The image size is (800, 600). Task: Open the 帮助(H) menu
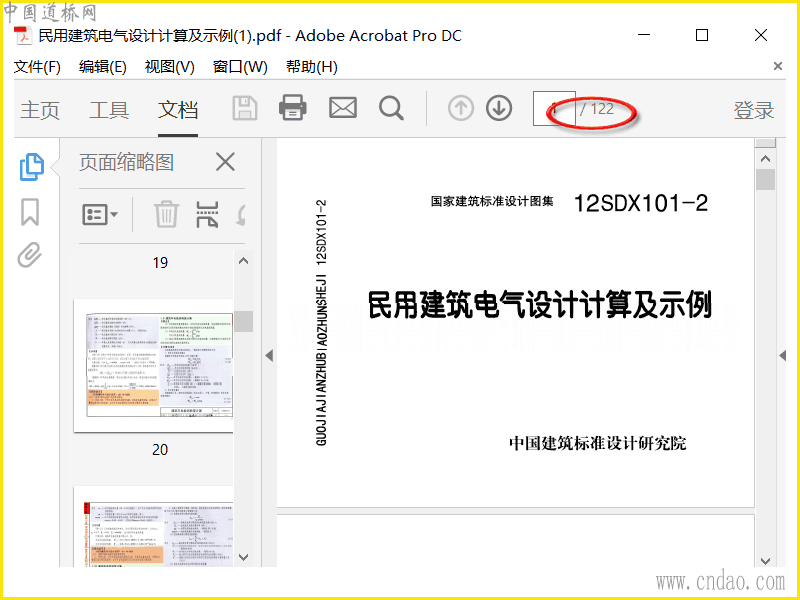311,67
